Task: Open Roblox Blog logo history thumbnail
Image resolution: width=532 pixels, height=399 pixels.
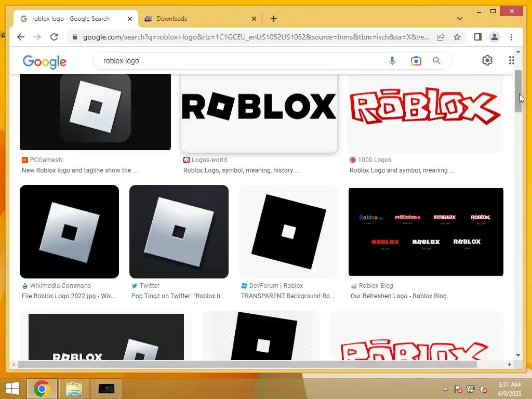Action: 426,232
